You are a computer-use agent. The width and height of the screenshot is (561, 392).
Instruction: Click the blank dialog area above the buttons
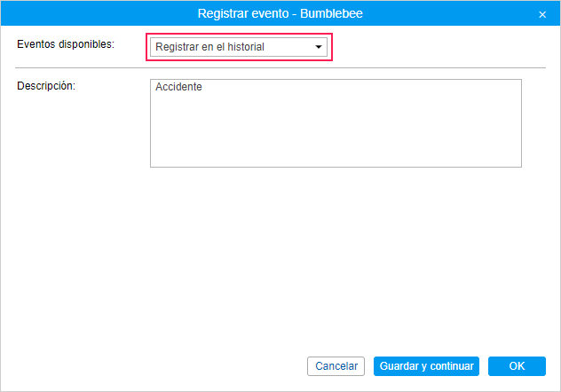click(280, 266)
